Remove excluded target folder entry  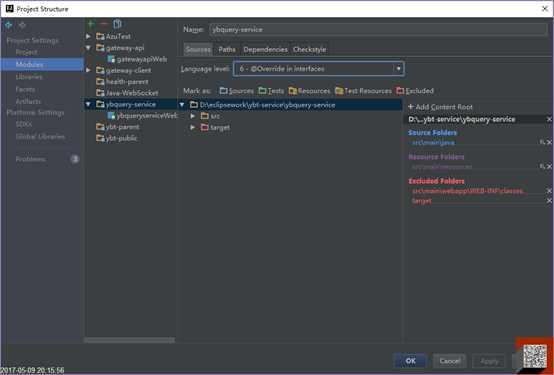(549, 201)
